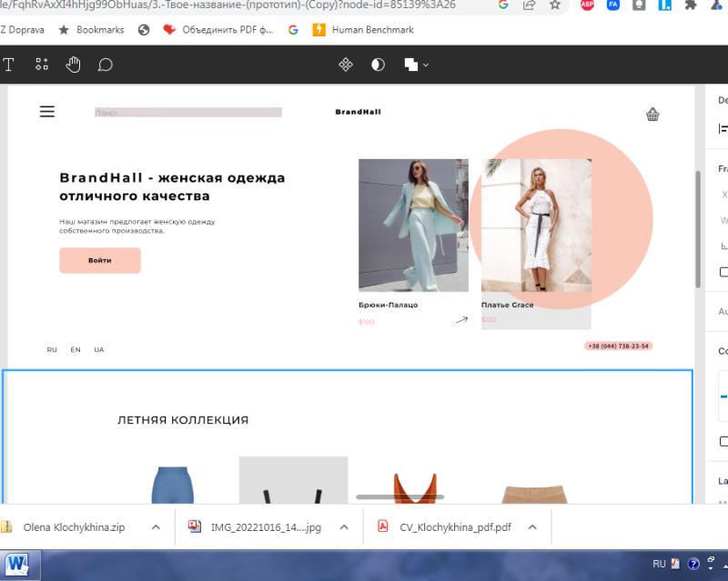Open Microsoft Word from the taskbar
Image resolution: width=728 pixels, height=581 pixels.
17,565
